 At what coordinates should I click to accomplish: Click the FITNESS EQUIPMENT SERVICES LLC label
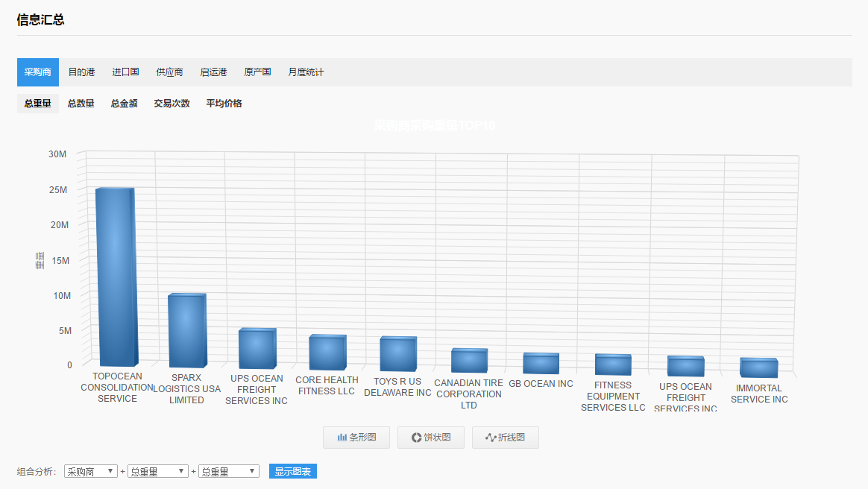613,396
